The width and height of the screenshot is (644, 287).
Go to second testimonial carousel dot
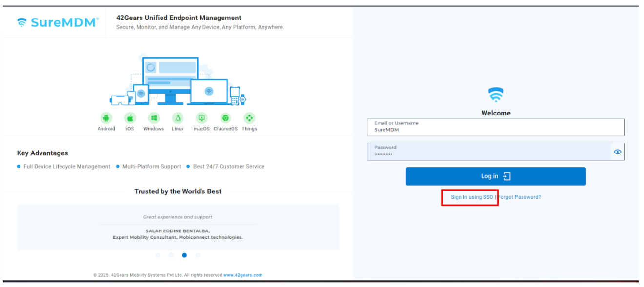[x=171, y=255]
